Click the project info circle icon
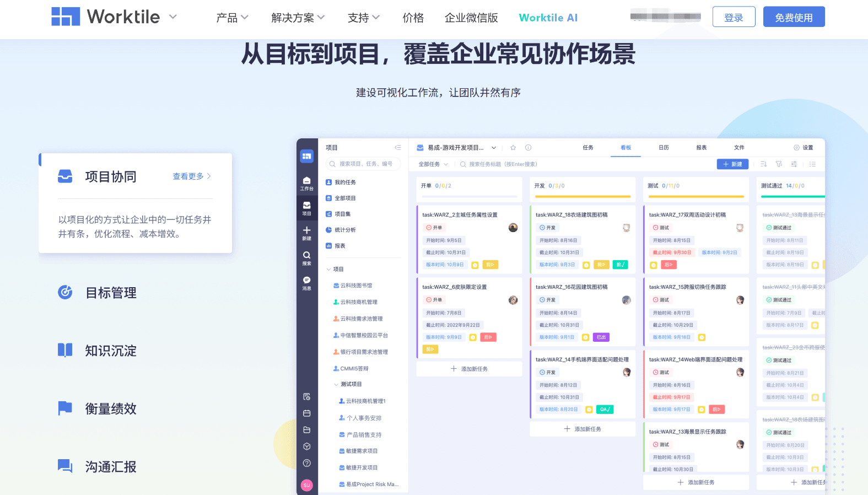Image resolution: width=868 pixels, height=495 pixels. (528, 148)
